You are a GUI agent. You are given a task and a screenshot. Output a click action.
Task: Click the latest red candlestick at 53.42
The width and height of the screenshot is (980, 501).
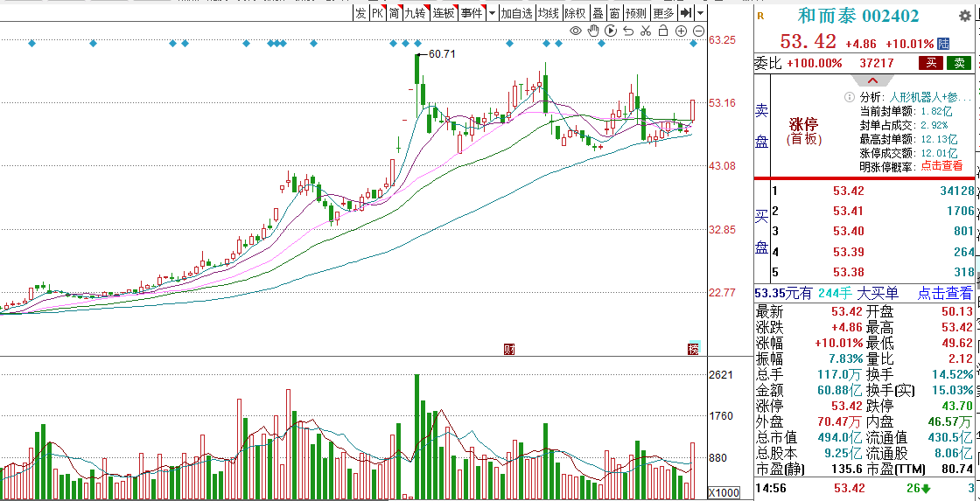click(692, 110)
